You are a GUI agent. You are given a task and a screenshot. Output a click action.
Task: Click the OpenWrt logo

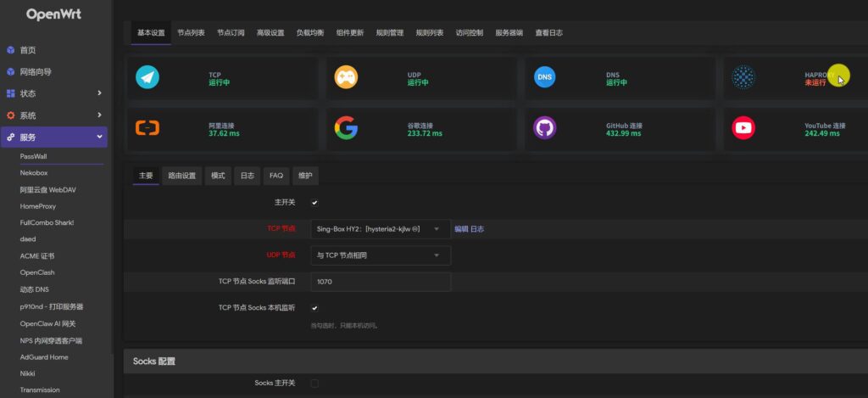pos(53,15)
